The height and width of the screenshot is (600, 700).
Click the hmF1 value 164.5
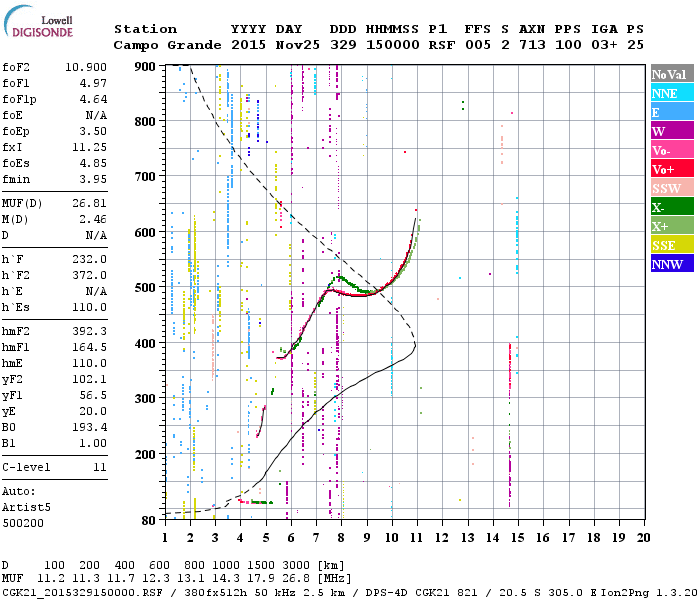90,347
